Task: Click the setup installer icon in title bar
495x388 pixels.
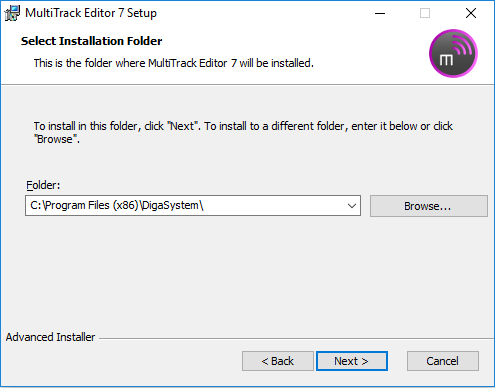Action: tap(12, 13)
